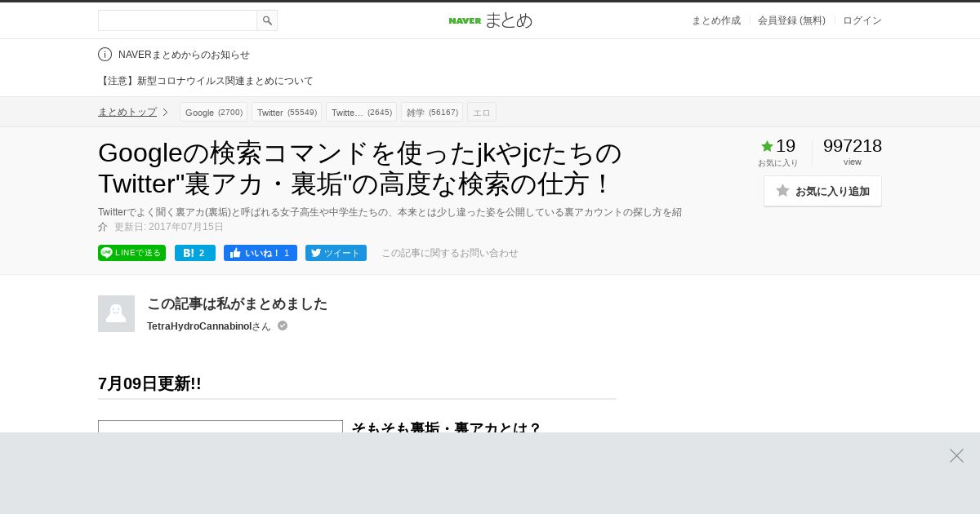The height and width of the screenshot is (514, 980).
Task: Select the 雑学 (56167) tag
Action: click(432, 112)
